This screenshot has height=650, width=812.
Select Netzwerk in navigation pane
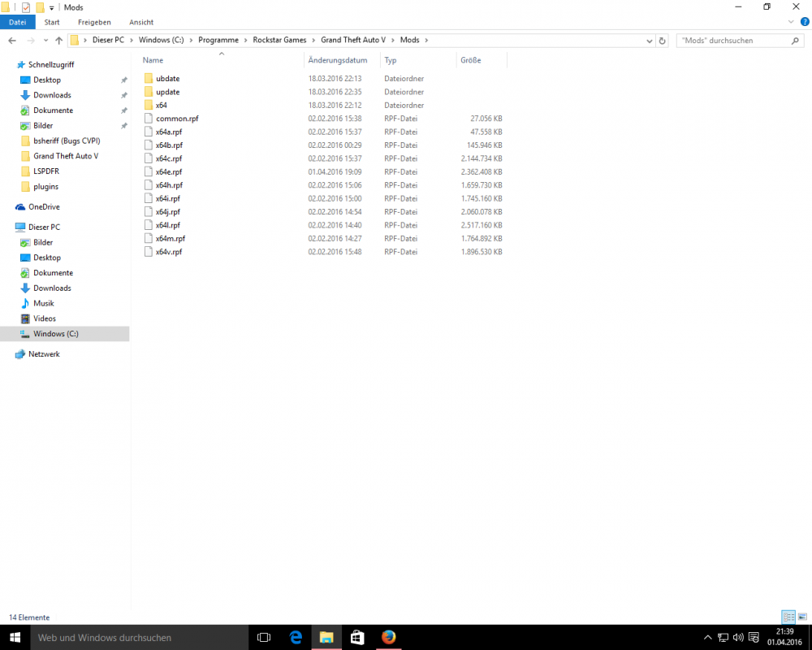click(x=37, y=354)
